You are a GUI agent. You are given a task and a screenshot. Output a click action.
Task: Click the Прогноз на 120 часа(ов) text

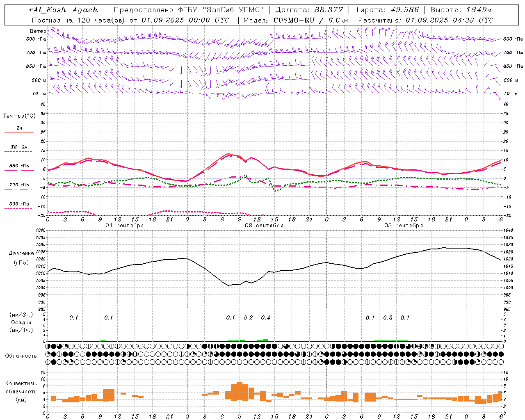click(79, 20)
